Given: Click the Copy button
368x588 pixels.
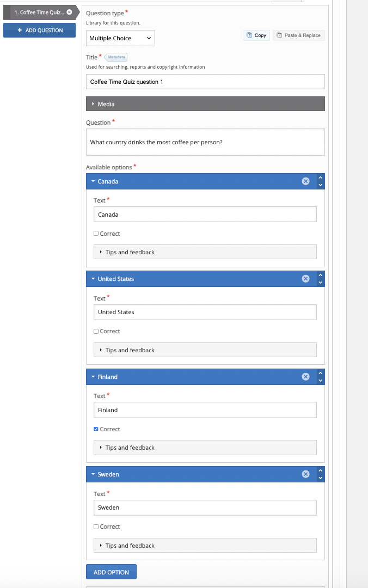Looking at the screenshot, I should point(256,35).
